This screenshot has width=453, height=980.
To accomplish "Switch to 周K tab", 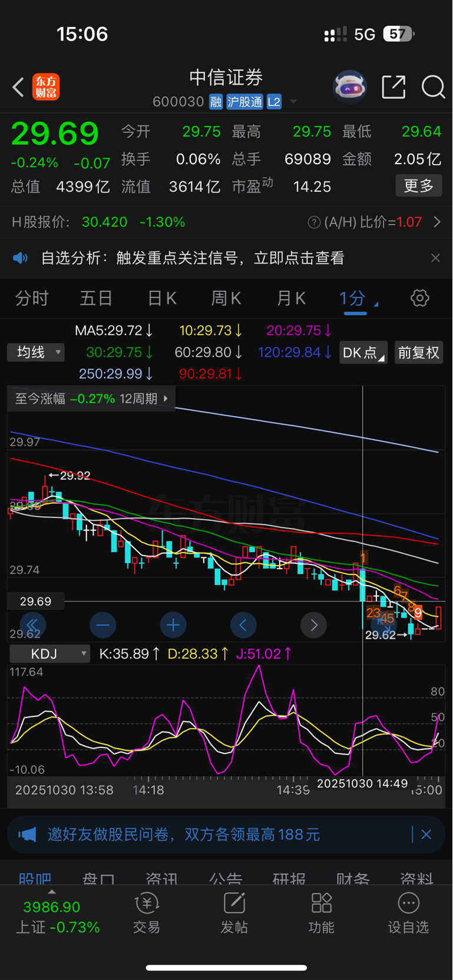I will tap(226, 298).
